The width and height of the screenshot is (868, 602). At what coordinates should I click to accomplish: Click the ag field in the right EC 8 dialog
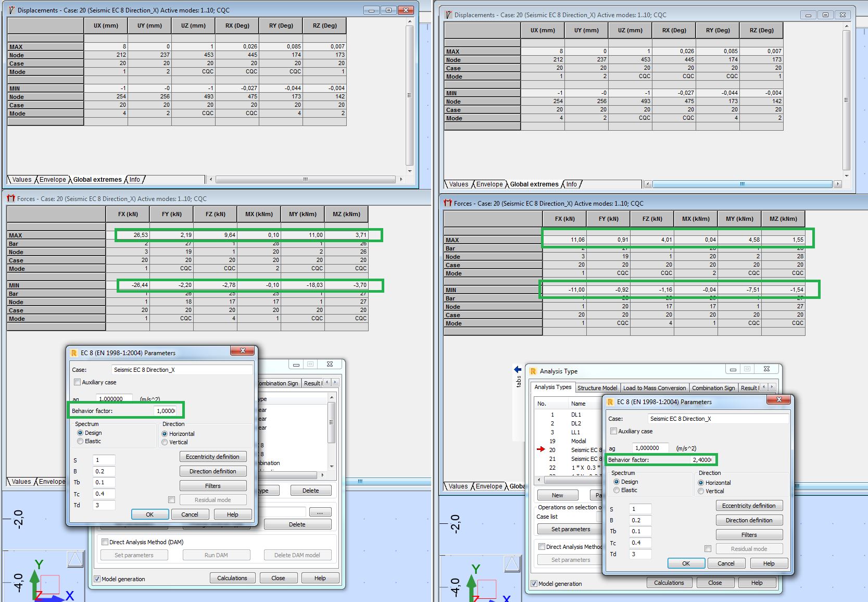pos(650,448)
